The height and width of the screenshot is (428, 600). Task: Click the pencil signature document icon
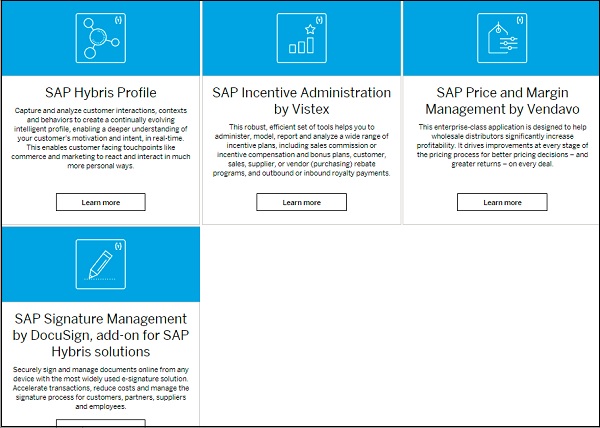click(x=100, y=262)
